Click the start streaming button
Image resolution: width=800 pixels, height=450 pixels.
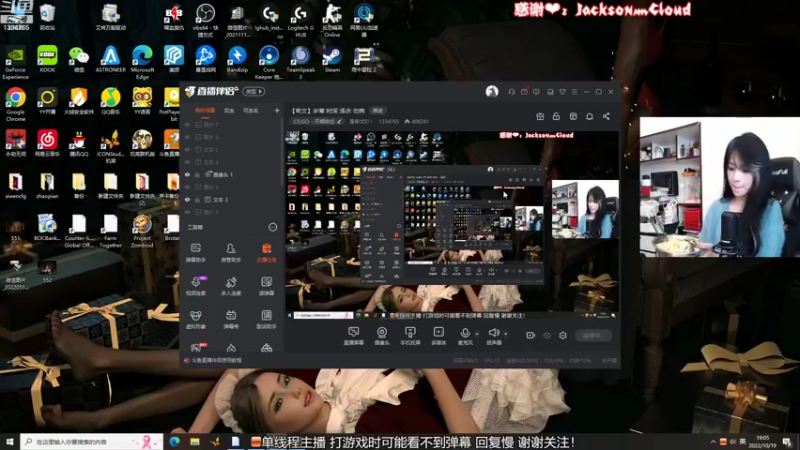pyautogui.click(x=593, y=336)
